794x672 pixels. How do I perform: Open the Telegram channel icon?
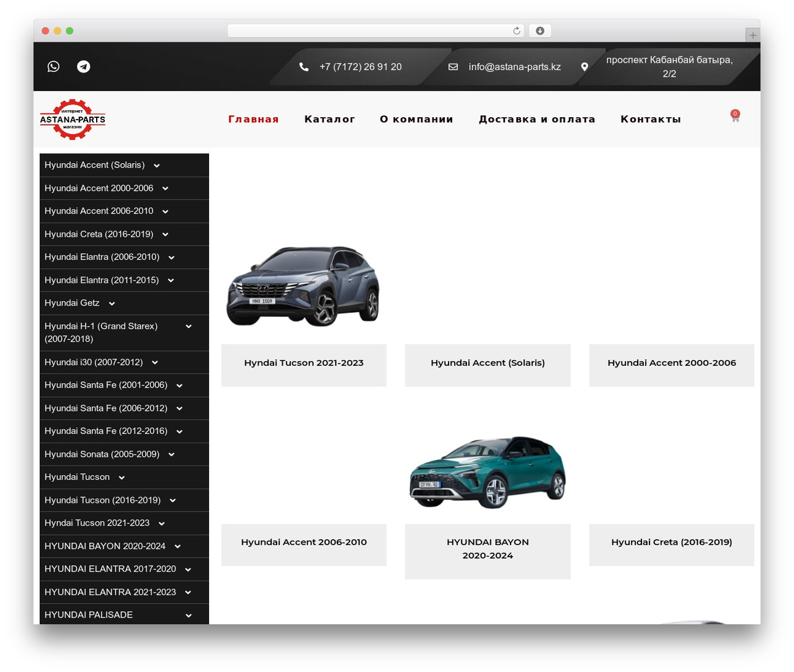pyautogui.click(x=84, y=66)
